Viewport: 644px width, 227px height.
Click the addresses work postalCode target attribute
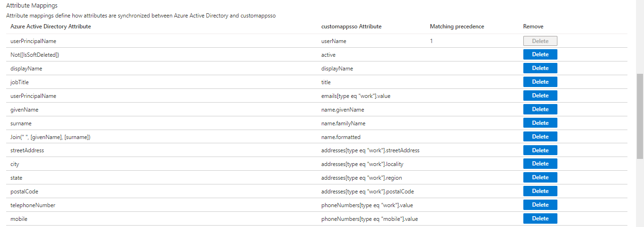pos(367,192)
